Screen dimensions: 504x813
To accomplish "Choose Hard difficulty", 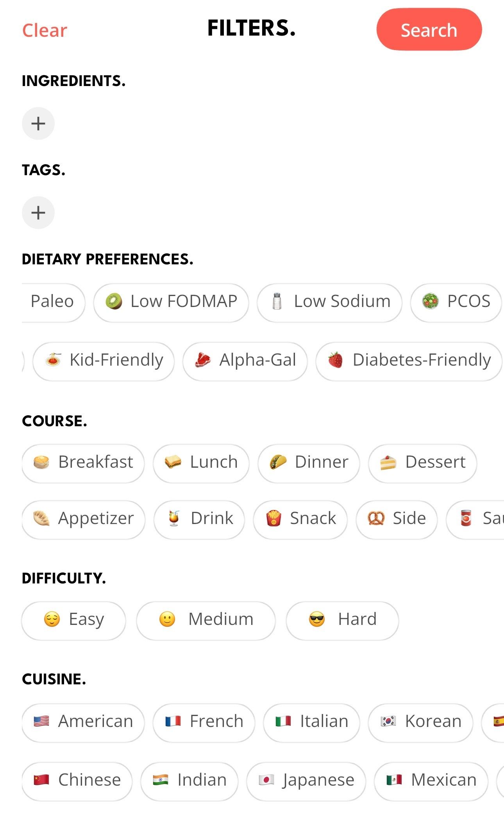I will [x=342, y=620].
